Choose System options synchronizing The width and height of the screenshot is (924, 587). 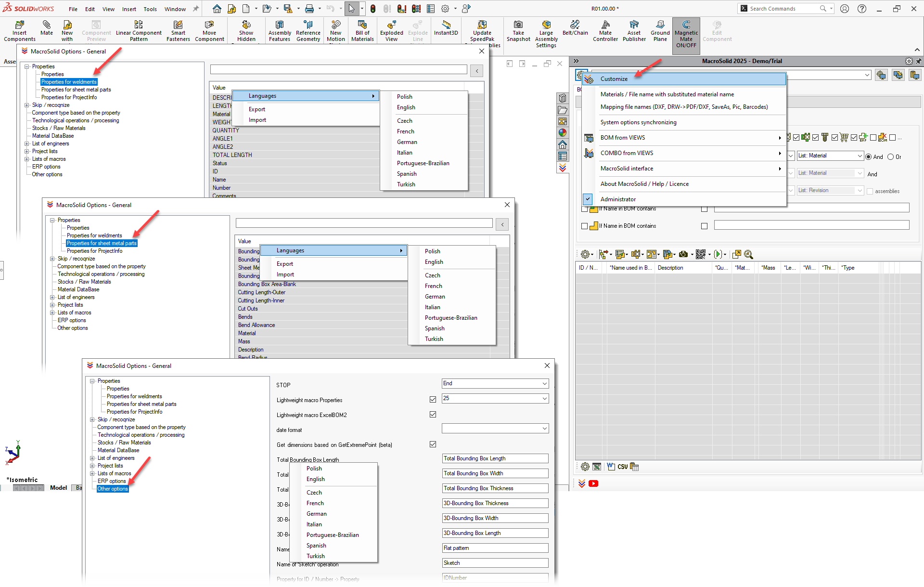(x=684, y=122)
